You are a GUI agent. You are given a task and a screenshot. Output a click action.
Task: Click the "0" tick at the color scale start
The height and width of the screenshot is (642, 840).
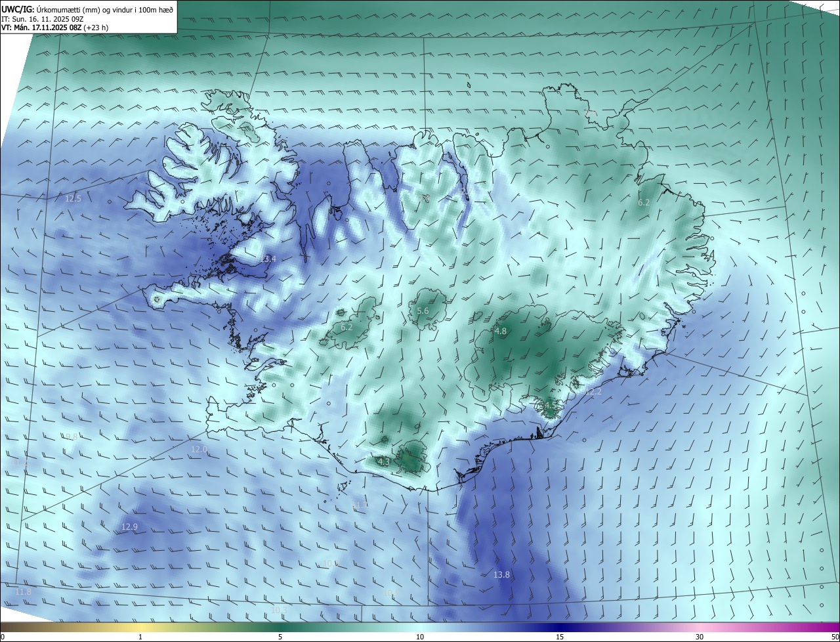click(x=3, y=637)
